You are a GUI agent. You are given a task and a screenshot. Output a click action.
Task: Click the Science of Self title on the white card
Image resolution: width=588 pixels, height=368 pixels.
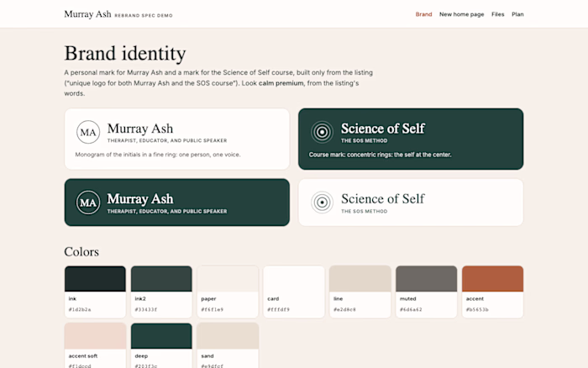pyautogui.click(x=383, y=199)
